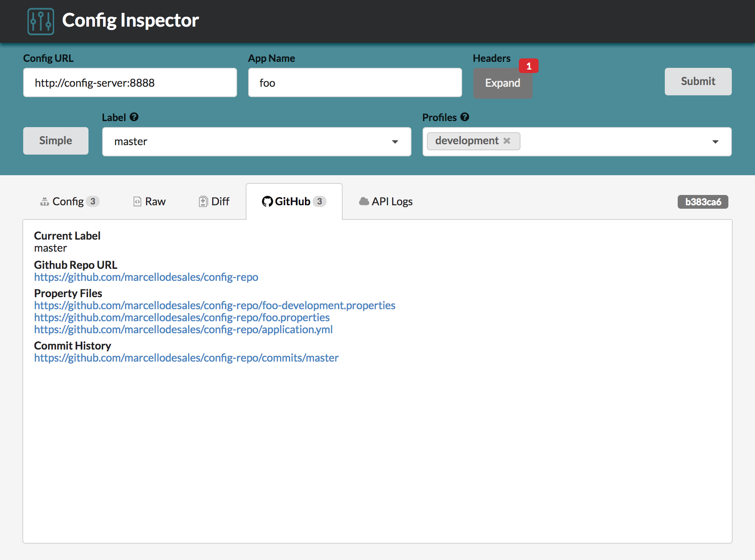Open the Profiles help question mark

465,116
